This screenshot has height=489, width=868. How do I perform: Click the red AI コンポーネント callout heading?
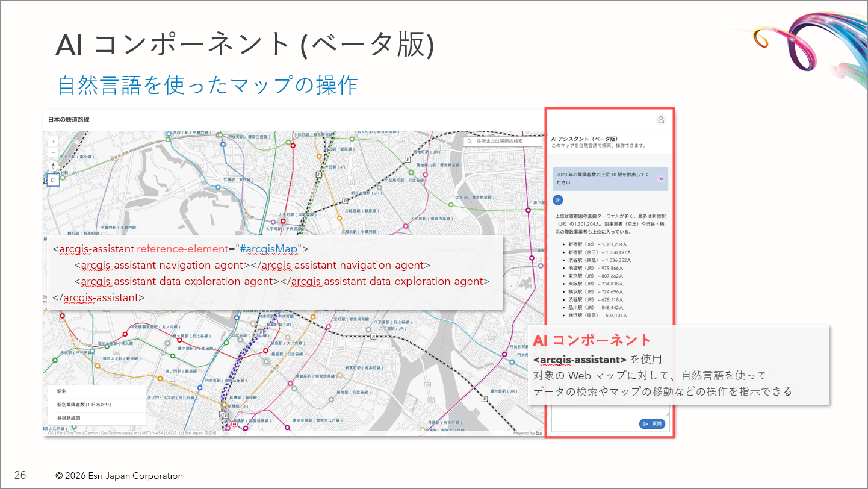click(592, 341)
